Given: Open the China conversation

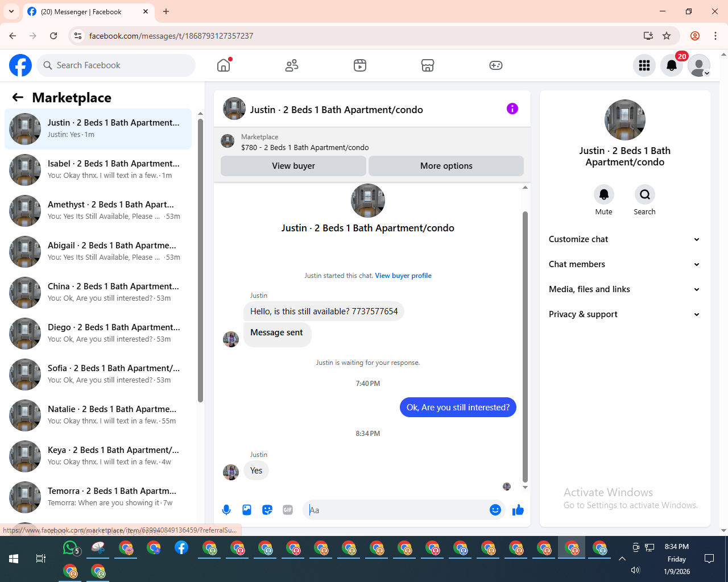Looking at the screenshot, I should tap(98, 293).
